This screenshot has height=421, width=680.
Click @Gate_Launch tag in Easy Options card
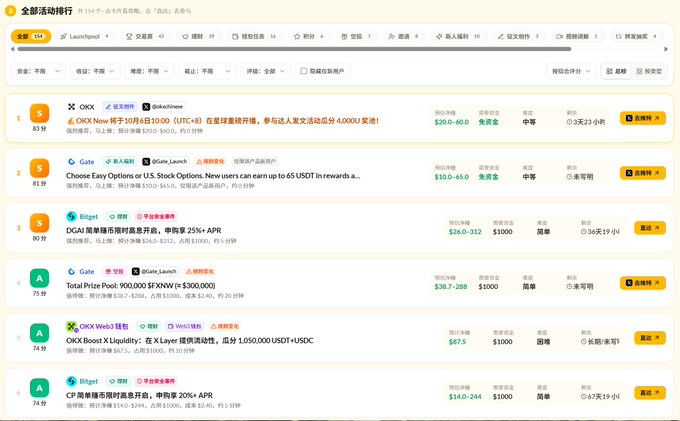165,161
